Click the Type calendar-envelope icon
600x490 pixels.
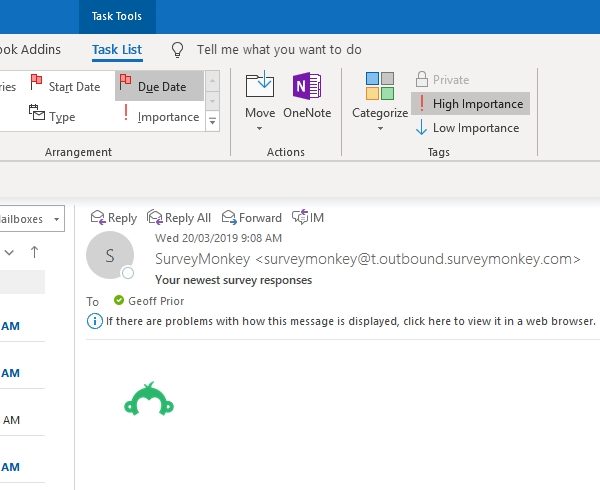point(37,112)
